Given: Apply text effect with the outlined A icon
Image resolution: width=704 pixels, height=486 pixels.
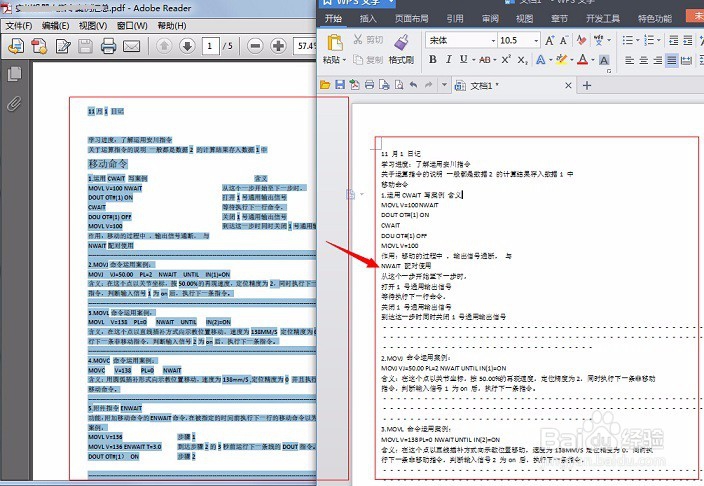Looking at the screenshot, I should [x=541, y=59].
